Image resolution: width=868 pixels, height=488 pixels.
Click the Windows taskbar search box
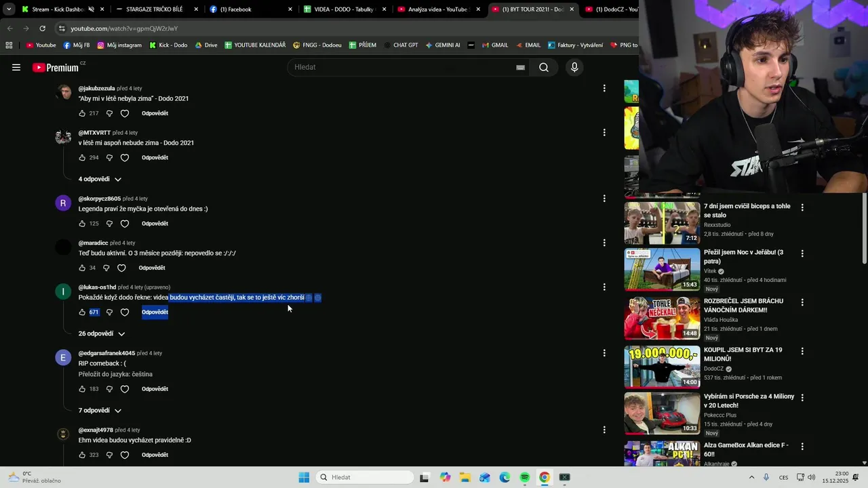(x=365, y=477)
